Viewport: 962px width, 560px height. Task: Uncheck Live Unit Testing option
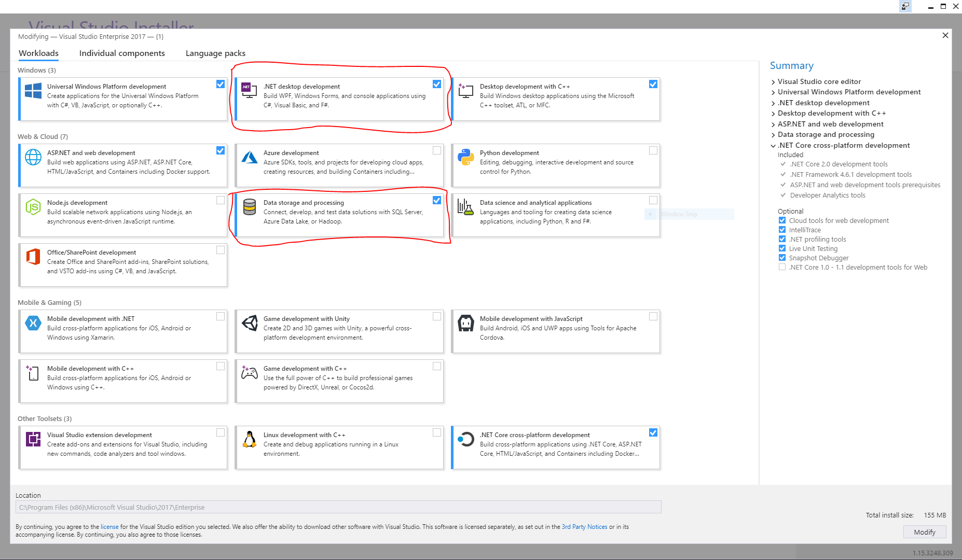[782, 248]
